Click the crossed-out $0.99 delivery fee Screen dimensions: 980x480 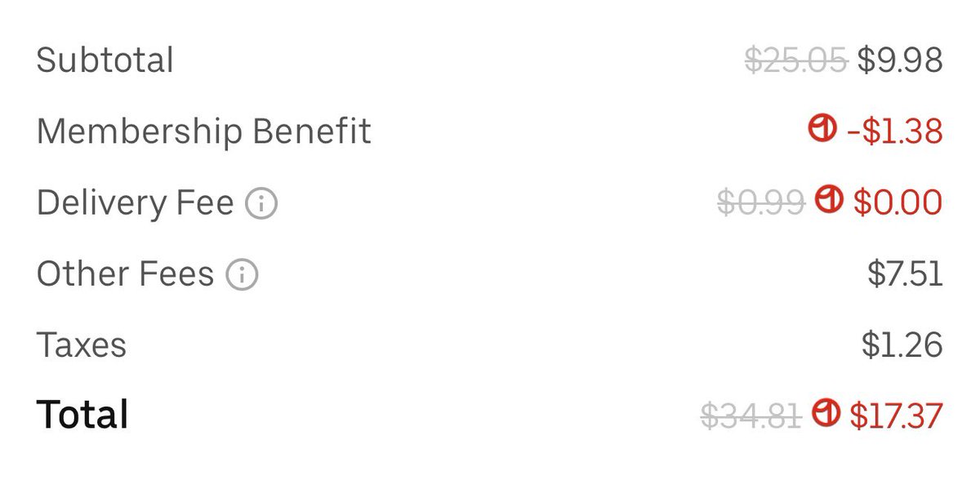coord(761,202)
